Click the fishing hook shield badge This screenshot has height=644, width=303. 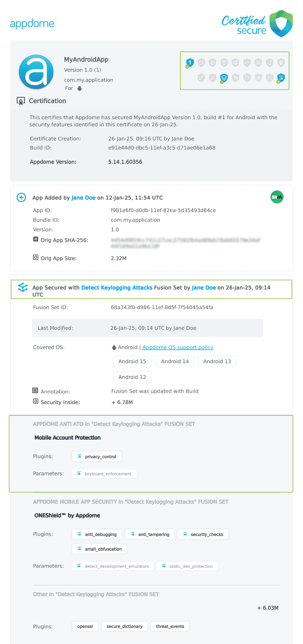pos(270,62)
